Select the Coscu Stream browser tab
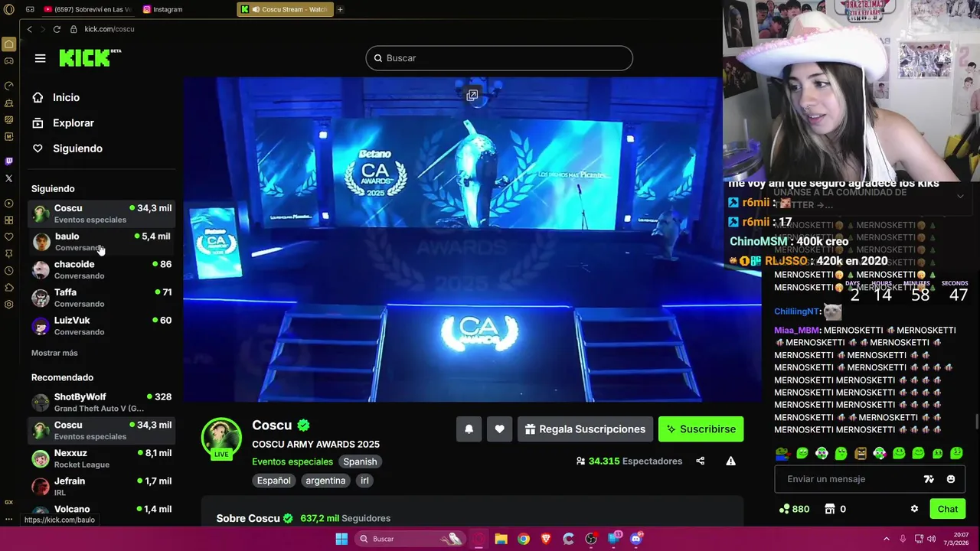The height and width of the screenshot is (551, 980). click(x=284, y=9)
